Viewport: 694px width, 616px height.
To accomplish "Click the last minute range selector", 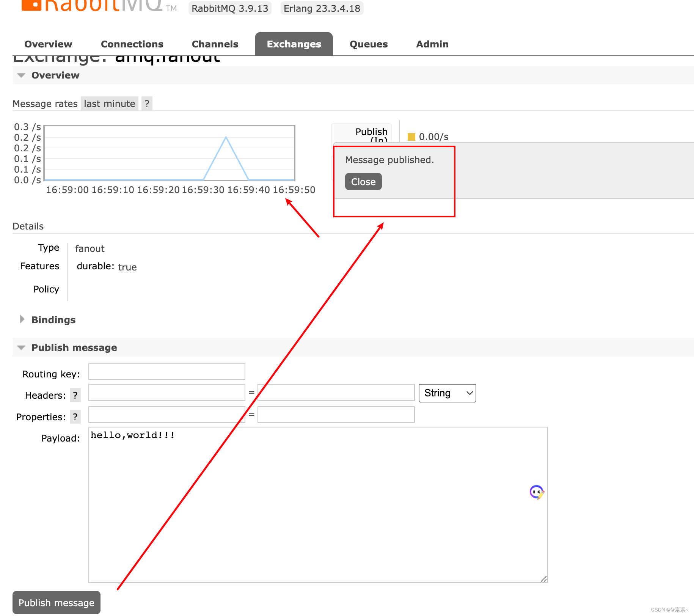I will (110, 104).
